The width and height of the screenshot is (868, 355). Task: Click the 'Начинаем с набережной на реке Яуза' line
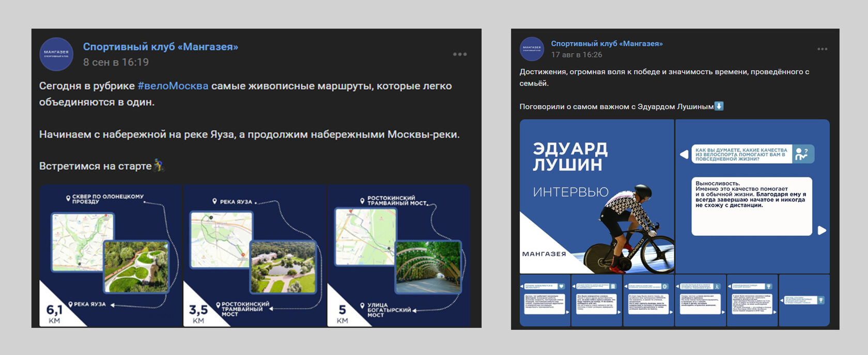tap(250, 134)
